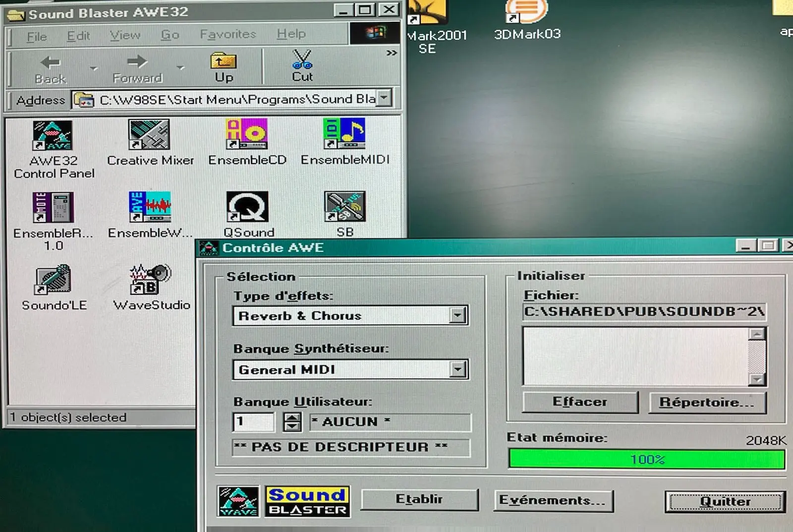Open the Soundo'LE shortcut

(54, 288)
